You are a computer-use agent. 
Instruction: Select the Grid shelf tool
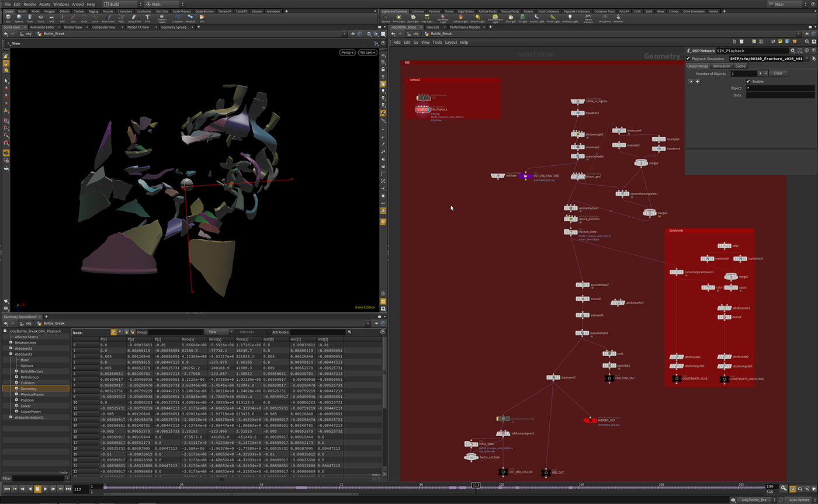click(x=51, y=18)
